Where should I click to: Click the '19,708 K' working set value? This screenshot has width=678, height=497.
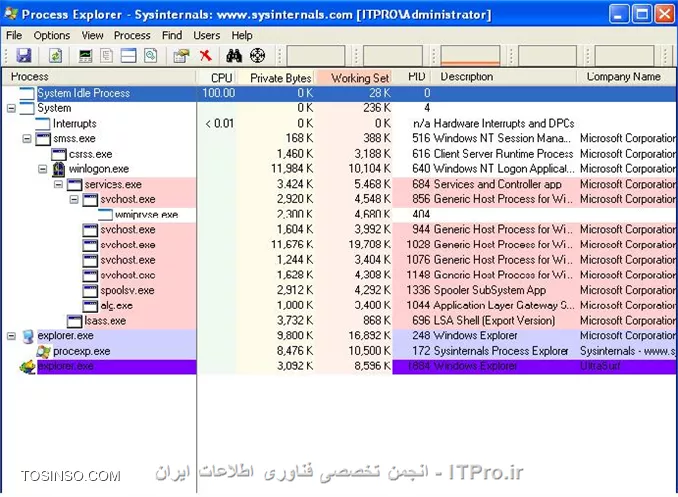[369, 245]
